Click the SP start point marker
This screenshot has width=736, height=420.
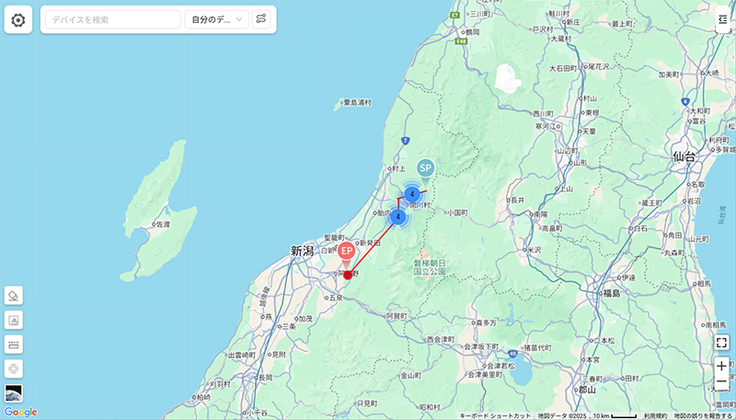tap(425, 170)
